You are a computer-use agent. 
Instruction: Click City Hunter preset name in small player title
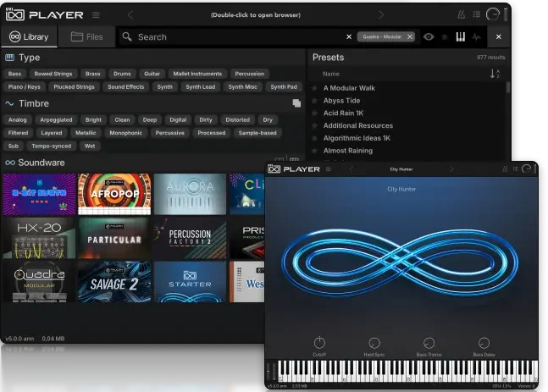coord(401,169)
